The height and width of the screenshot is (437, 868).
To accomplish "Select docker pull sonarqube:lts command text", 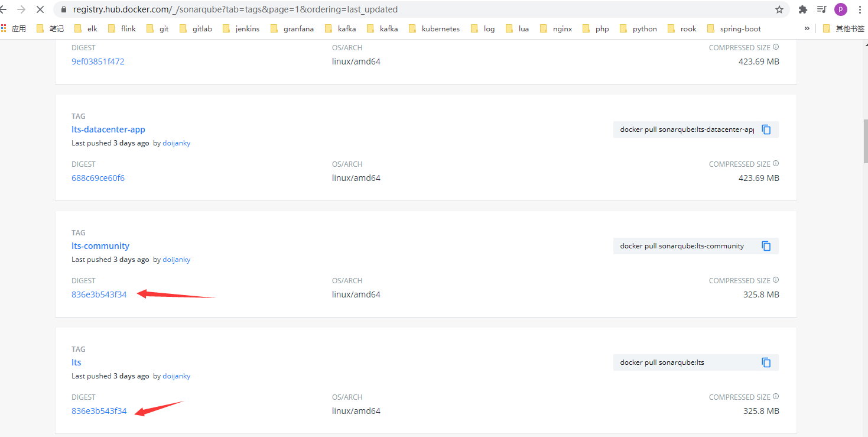I will point(662,362).
